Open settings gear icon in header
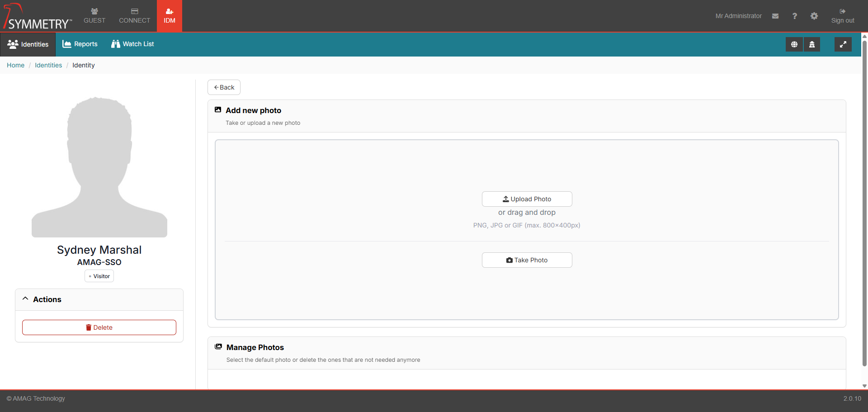Viewport: 868px width, 412px height. 814,16
